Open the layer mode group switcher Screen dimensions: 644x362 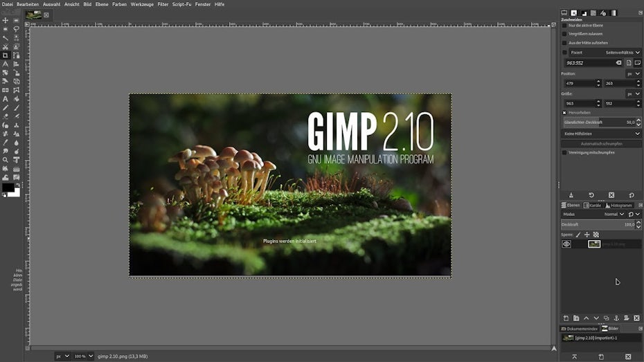(634, 215)
